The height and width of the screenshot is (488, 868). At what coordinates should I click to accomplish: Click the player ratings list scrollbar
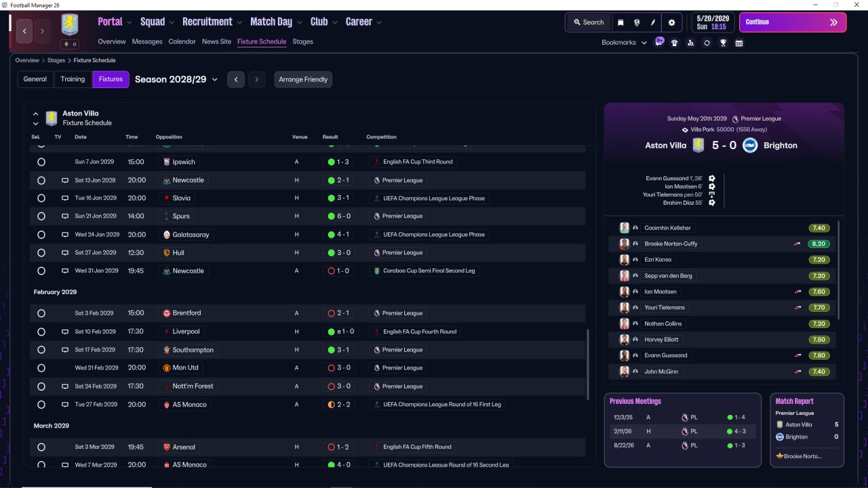pos(839,270)
